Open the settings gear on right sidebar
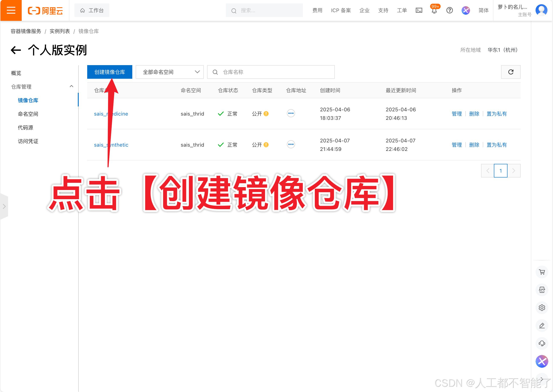Viewport: 553px width, 392px height. [x=542, y=308]
